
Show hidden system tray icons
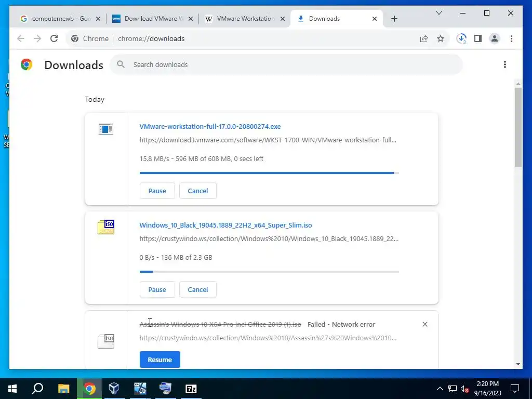(x=440, y=389)
